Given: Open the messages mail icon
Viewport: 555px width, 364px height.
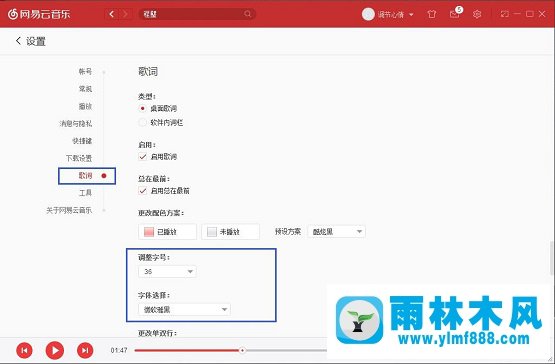Looking at the screenshot, I should [x=454, y=14].
